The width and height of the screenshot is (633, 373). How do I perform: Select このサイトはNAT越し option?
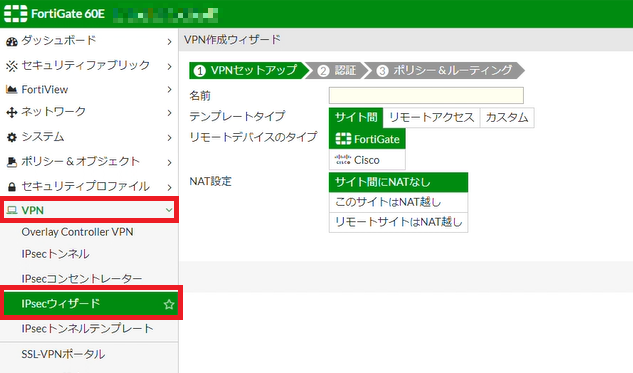pos(398,202)
